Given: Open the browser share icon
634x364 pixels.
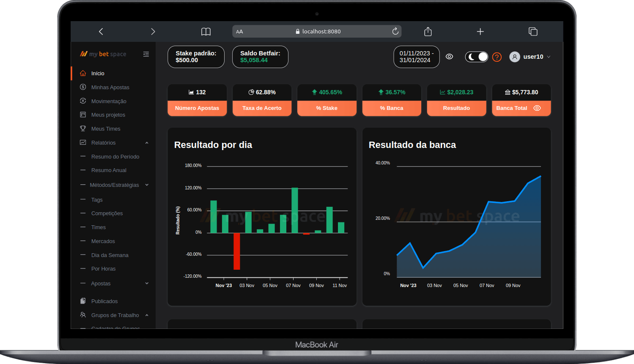Looking at the screenshot, I should click(428, 31).
